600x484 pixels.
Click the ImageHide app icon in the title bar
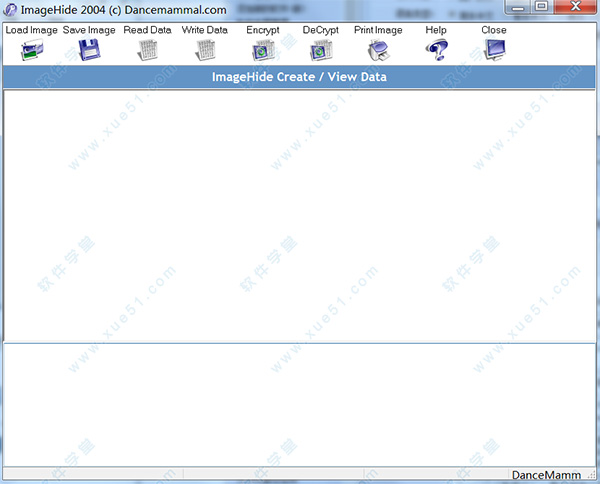(10, 10)
